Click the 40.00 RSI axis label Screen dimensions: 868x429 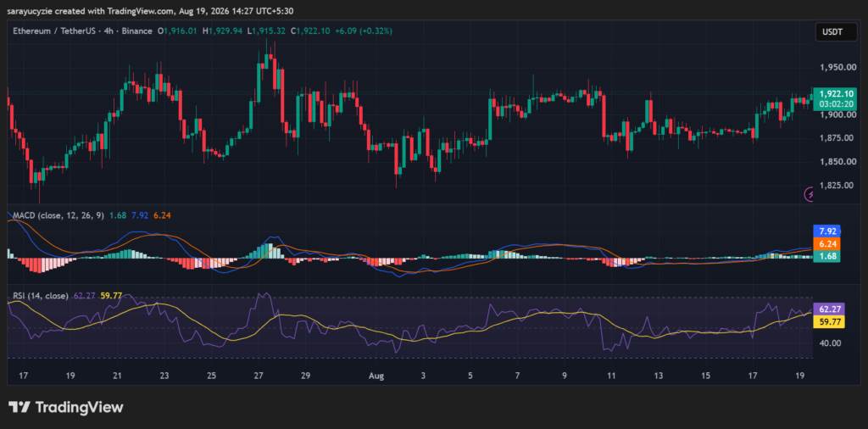tap(831, 343)
